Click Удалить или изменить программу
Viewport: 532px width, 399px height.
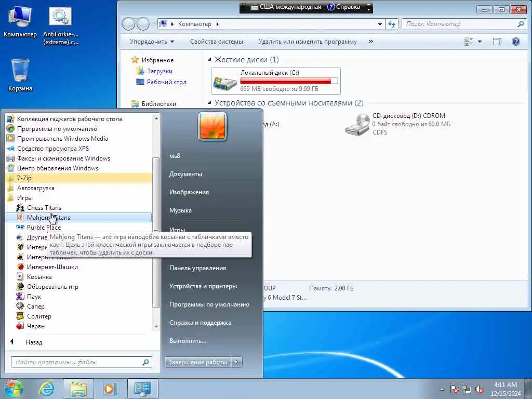308,42
